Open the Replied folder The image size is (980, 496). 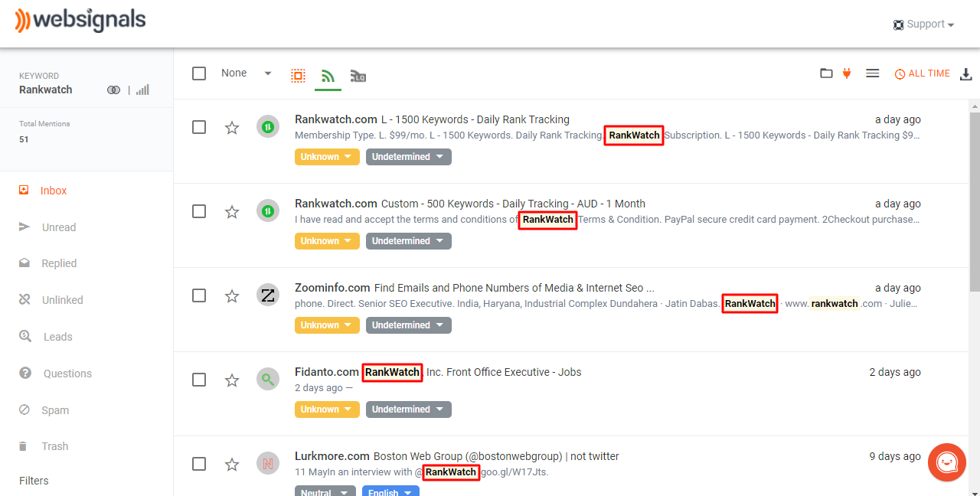(x=59, y=263)
